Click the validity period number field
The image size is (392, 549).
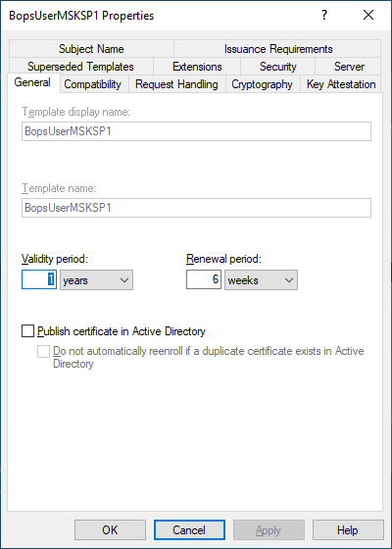click(x=39, y=279)
